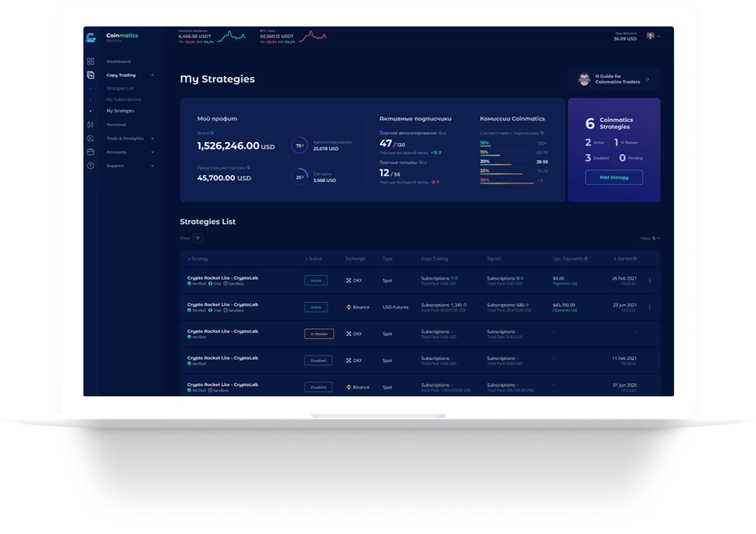Click BTC Rate 50,560.12 USDT

pos(277,36)
